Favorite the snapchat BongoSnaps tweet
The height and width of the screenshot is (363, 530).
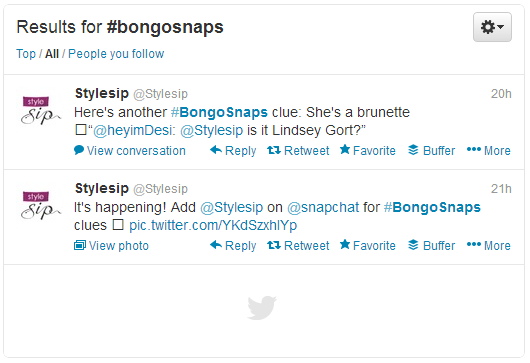367,245
